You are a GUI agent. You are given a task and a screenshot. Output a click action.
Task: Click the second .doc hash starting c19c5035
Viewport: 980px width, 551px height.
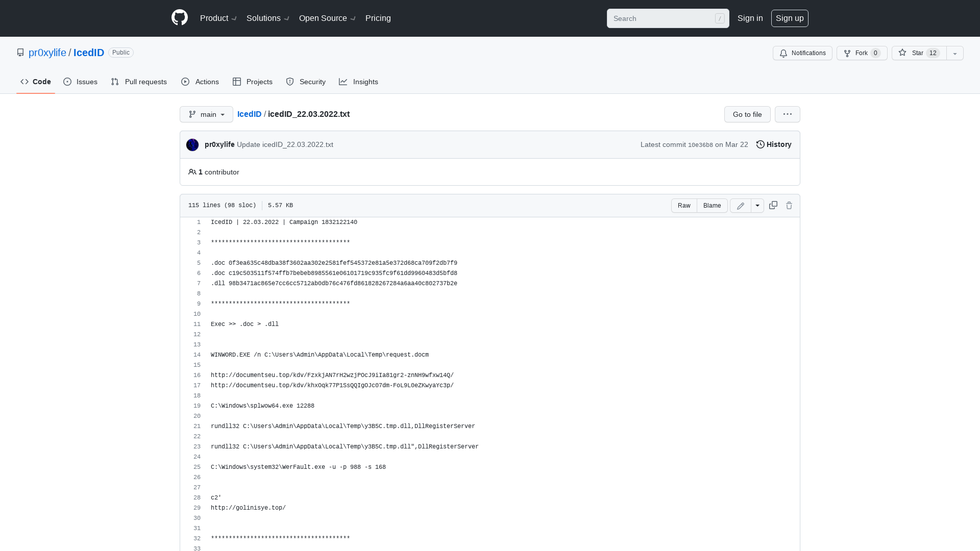[x=334, y=273]
